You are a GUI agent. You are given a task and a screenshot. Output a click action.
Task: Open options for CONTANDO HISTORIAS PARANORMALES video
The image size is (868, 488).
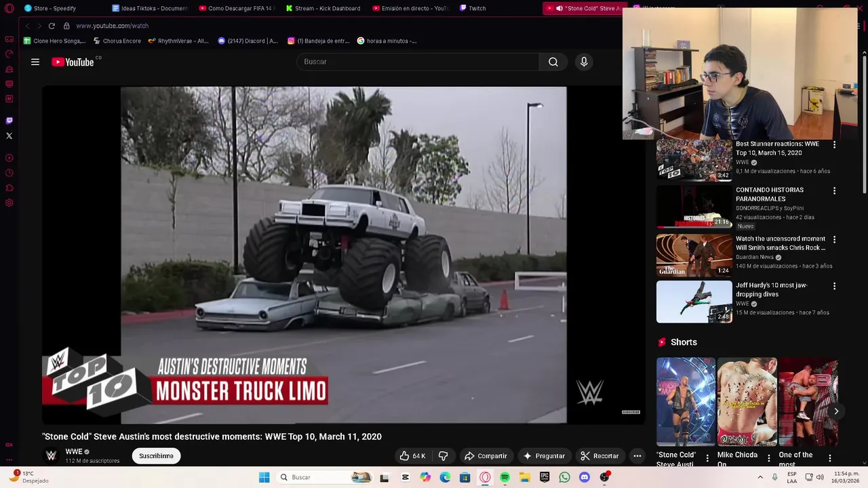point(834,191)
